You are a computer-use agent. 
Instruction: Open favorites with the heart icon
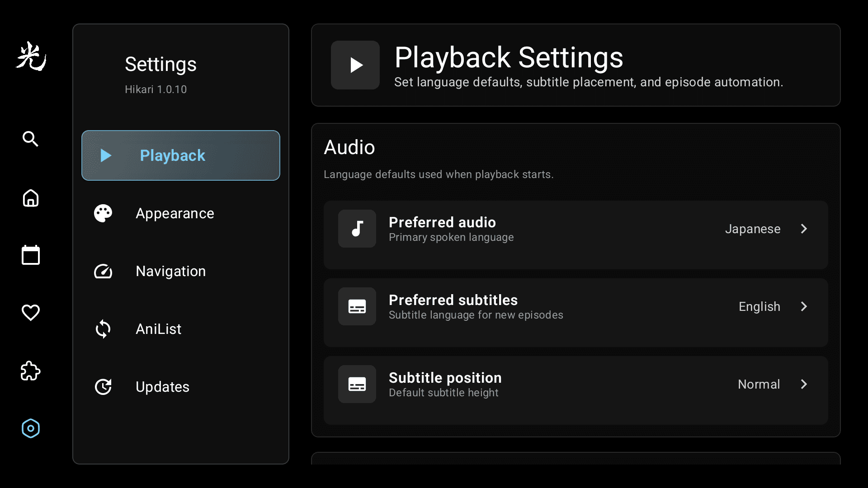point(30,312)
